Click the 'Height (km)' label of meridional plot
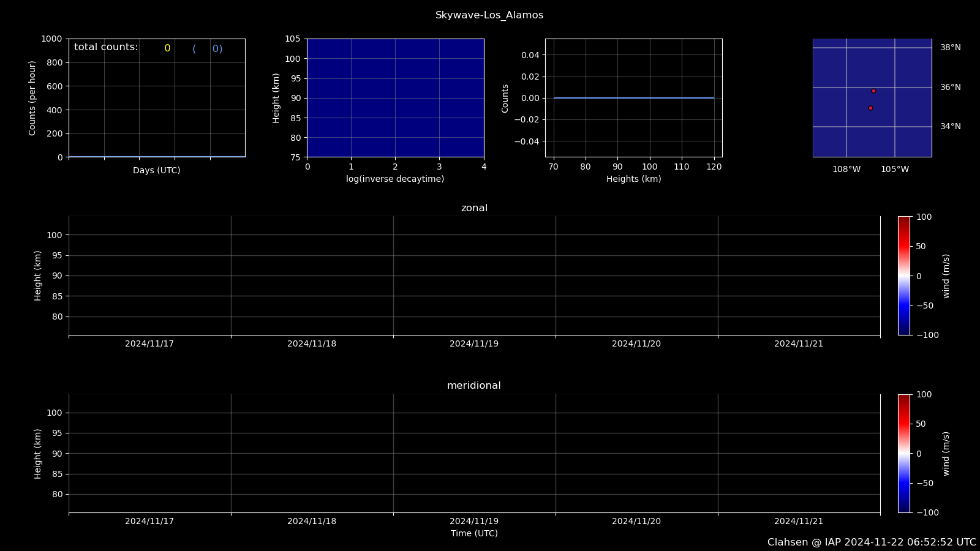 [x=38, y=454]
